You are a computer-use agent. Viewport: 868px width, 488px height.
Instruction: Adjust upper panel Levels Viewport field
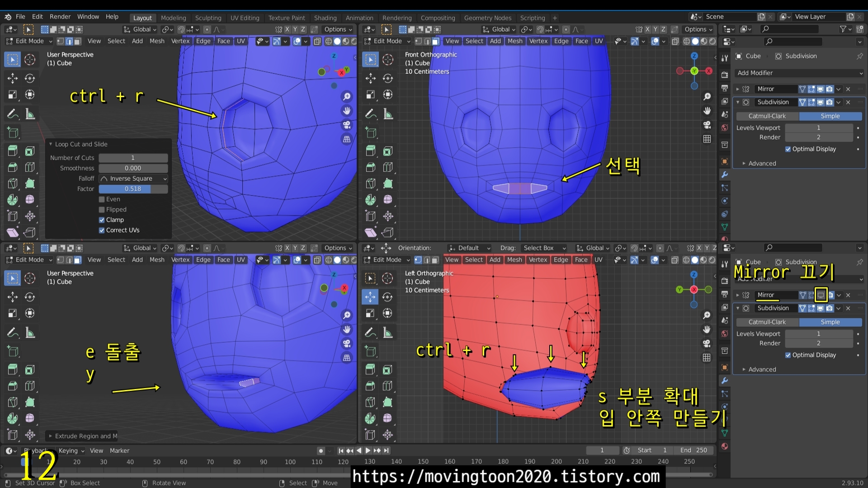pos(819,128)
